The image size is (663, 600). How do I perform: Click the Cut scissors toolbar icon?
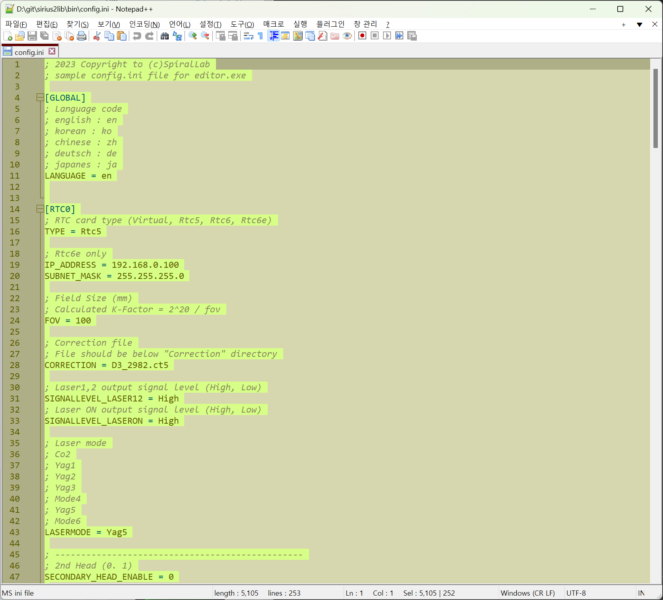97,36
